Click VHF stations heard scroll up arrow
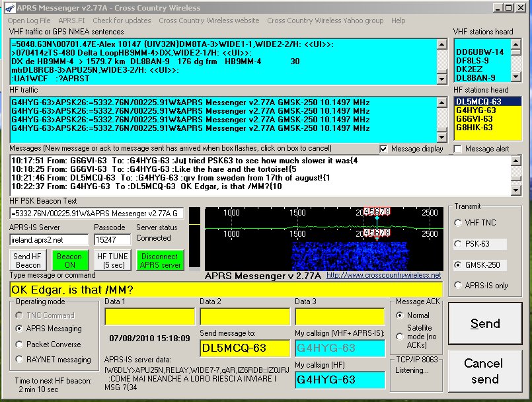The width and height of the screenshot is (532, 402). click(x=515, y=44)
